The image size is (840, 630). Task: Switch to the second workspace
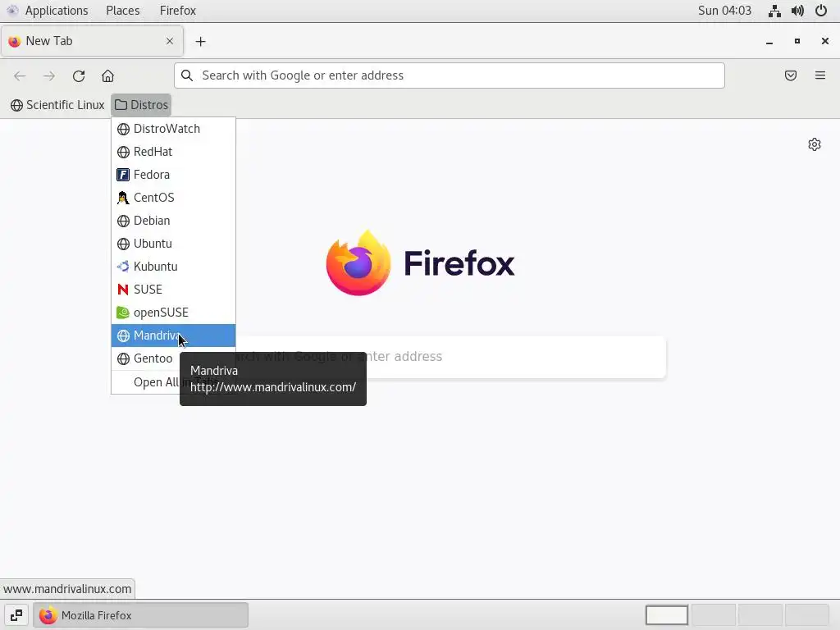click(714, 615)
